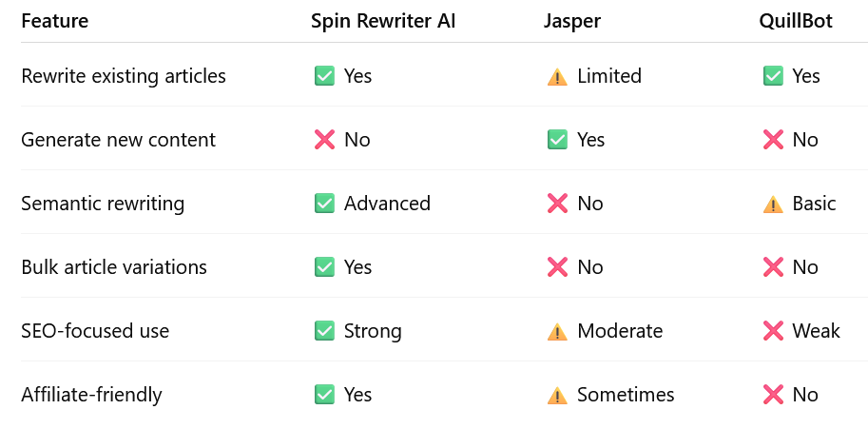Click green checkmark beside Jasper Generate 'Yes'
The height and width of the screenshot is (429, 868).
tap(557, 140)
